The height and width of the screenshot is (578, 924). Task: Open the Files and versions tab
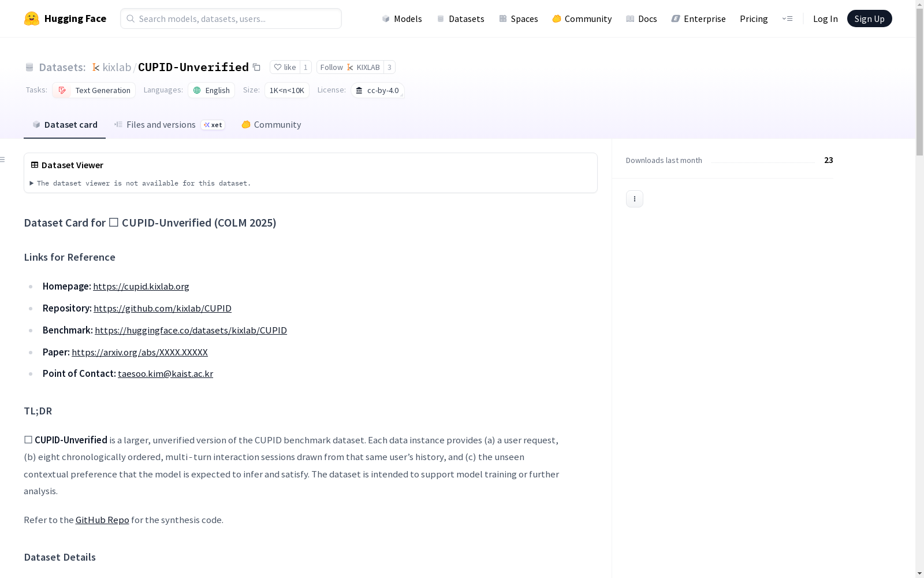coord(169,125)
